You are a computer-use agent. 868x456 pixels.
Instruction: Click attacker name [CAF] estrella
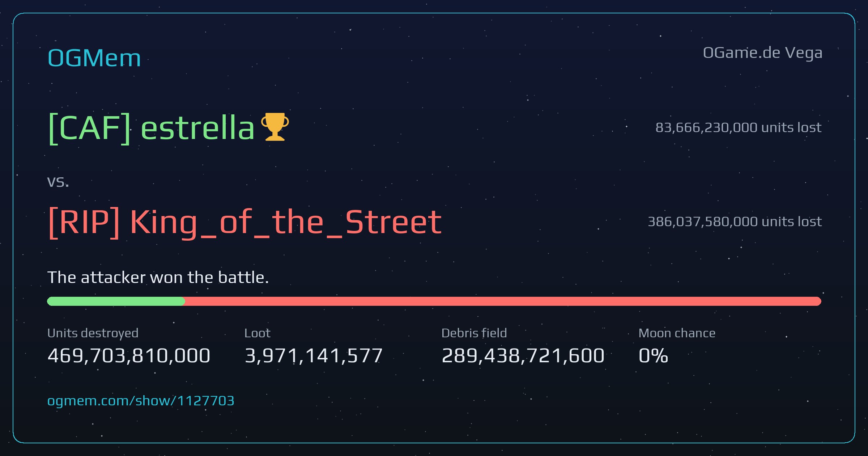click(x=151, y=128)
